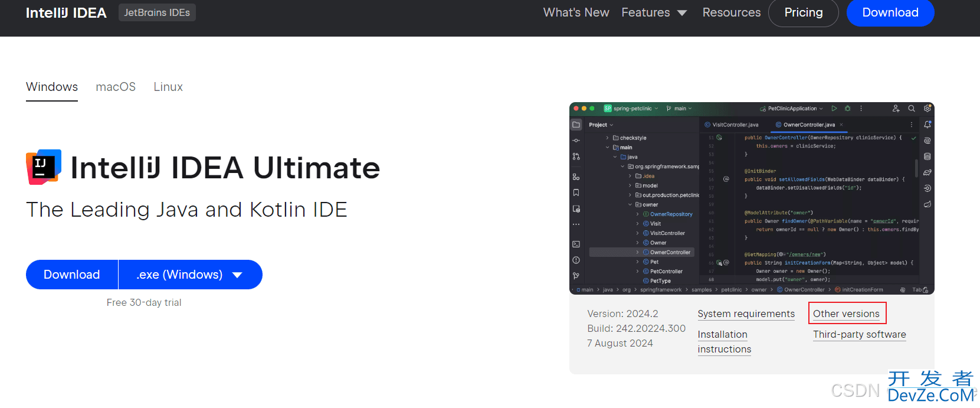980x408 pixels.
Task: Click the vertical dots beside the Debug icon
Action: click(x=861, y=109)
